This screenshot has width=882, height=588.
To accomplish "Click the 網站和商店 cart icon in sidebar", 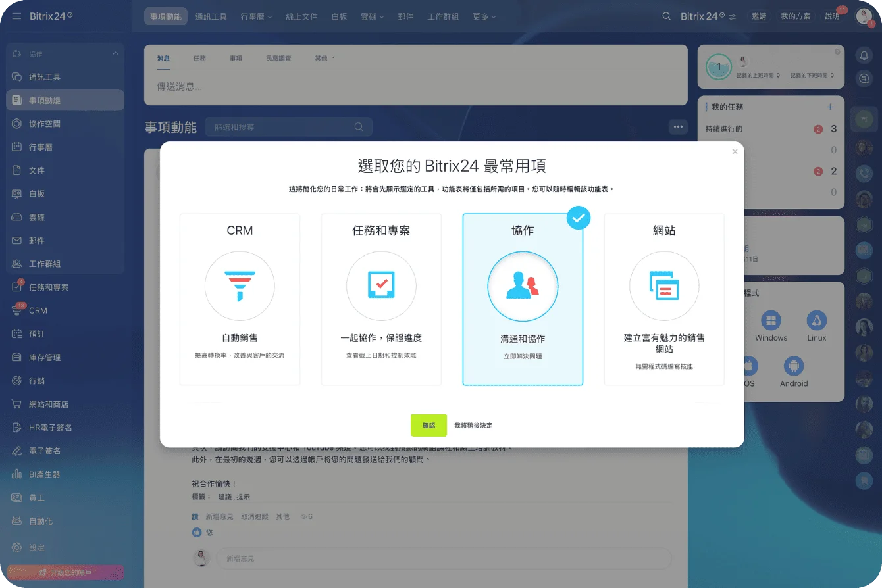I will coord(17,404).
